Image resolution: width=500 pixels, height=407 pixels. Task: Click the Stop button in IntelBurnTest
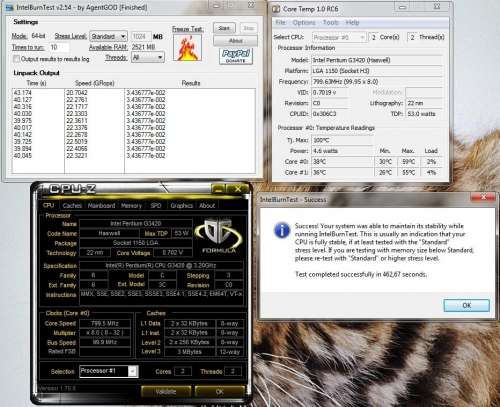click(x=248, y=28)
